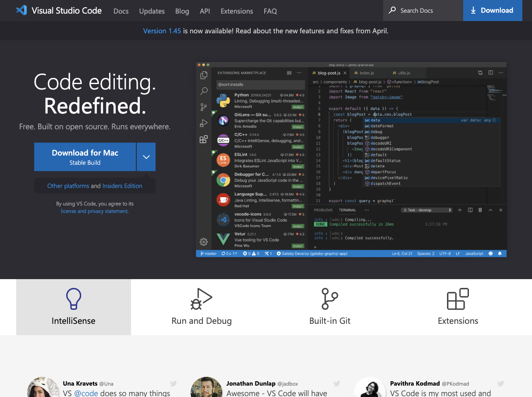532x397 pixels.
Task: Open the Version 1.45 link
Action: coord(162,31)
